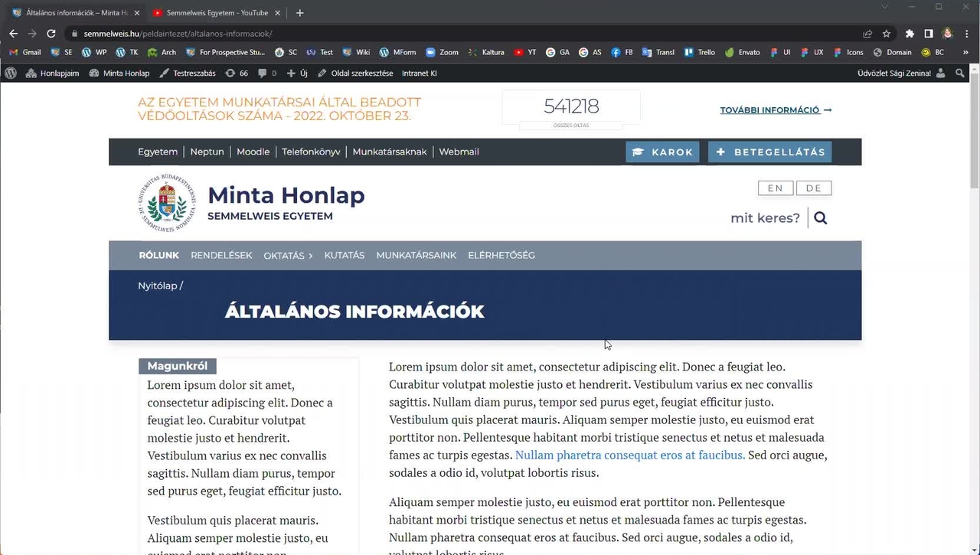
Task: Open the Kaltura bookmark
Action: click(x=486, y=53)
